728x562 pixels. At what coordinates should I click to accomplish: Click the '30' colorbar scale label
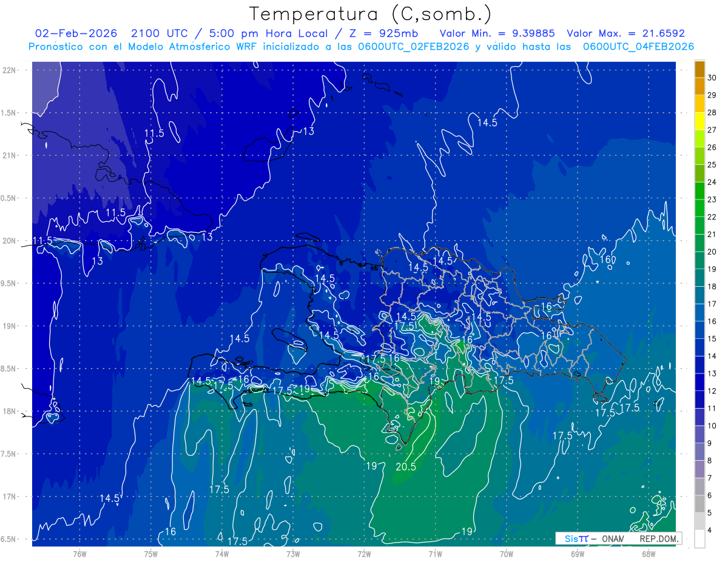click(x=712, y=78)
